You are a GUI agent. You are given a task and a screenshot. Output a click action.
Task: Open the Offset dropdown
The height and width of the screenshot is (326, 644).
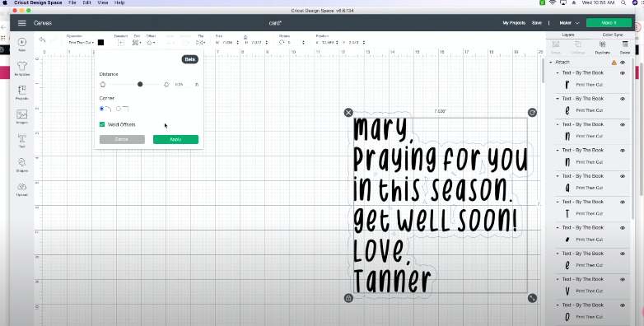151,42
